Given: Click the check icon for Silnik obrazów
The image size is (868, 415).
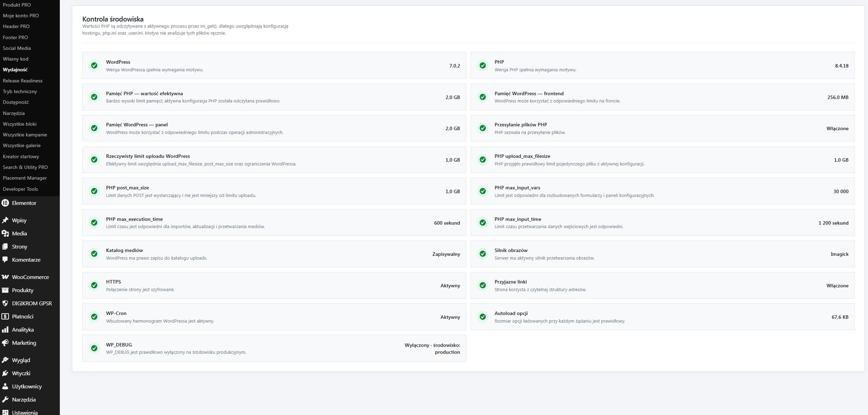Looking at the screenshot, I should tap(483, 254).
